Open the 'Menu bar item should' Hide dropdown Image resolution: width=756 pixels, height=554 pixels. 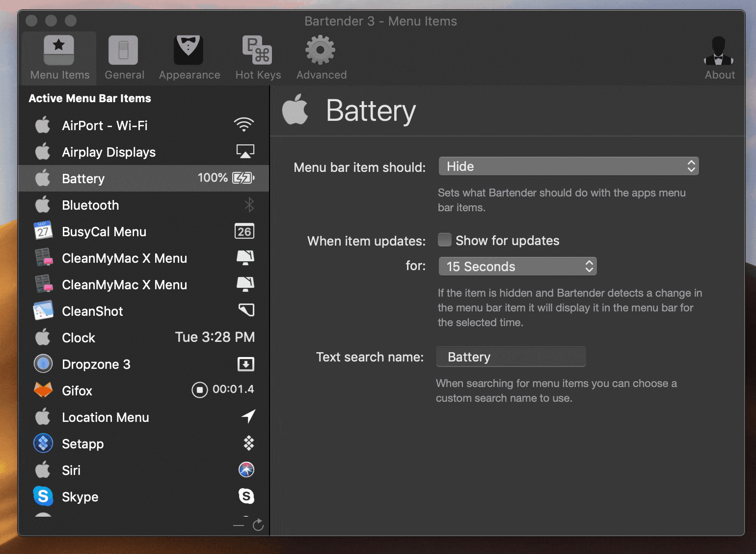pos(568,166)
